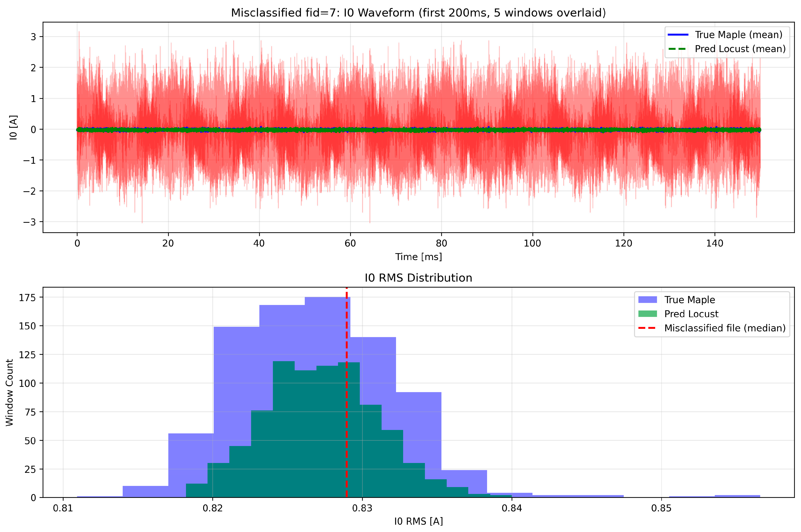This screenshot has width=801, height=532.
Task: Click the purple True Maple histogram legend swatch
Action: 647,299
